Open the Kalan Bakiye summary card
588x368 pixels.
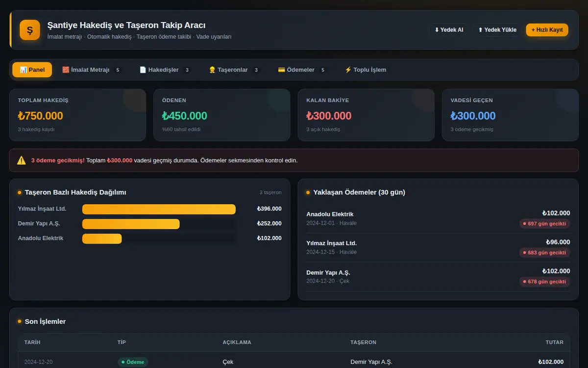(366, 115)
